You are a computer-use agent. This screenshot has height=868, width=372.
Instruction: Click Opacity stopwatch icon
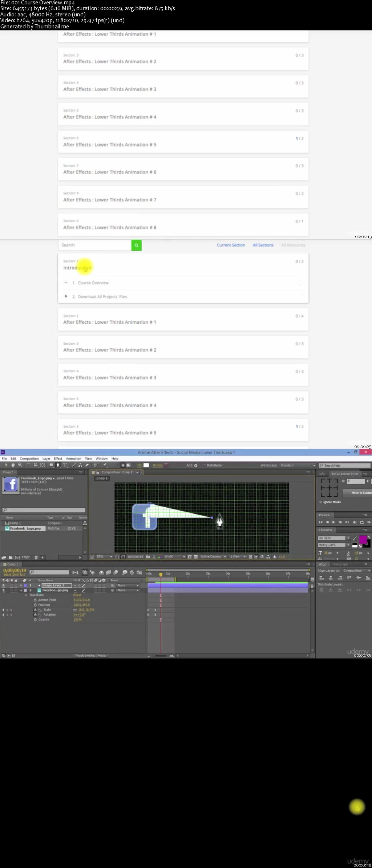pyautogui.click(x=35, y=619)
